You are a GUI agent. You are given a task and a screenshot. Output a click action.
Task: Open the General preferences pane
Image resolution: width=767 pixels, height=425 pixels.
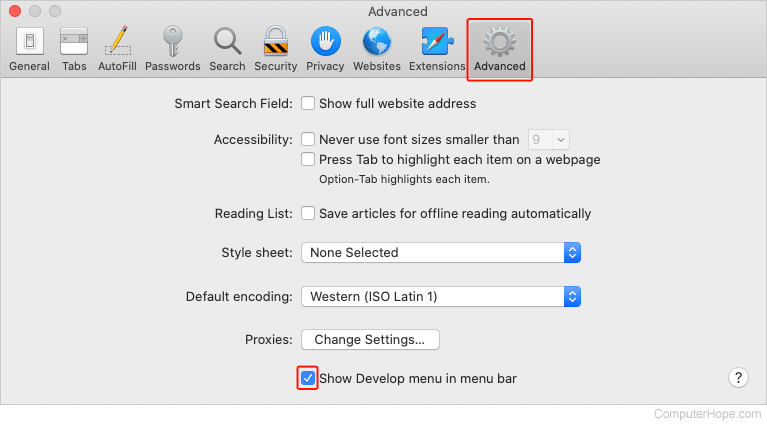tap(29, 48)
